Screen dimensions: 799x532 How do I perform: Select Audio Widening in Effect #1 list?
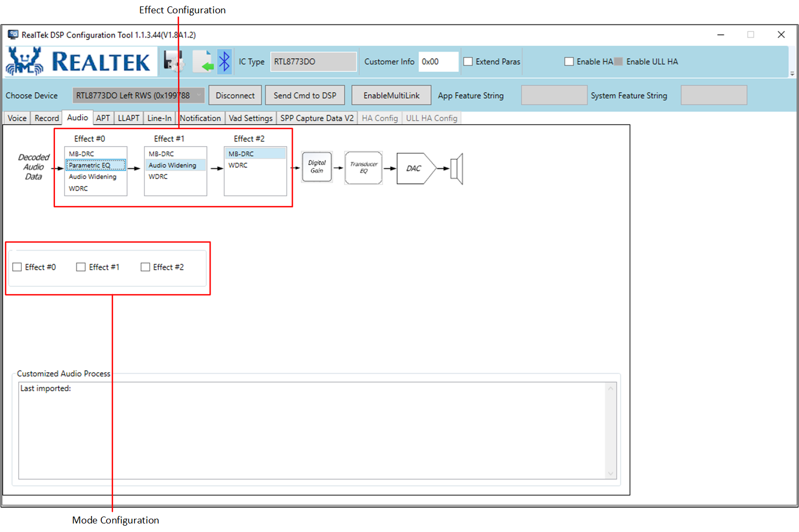tap(175, 165)
